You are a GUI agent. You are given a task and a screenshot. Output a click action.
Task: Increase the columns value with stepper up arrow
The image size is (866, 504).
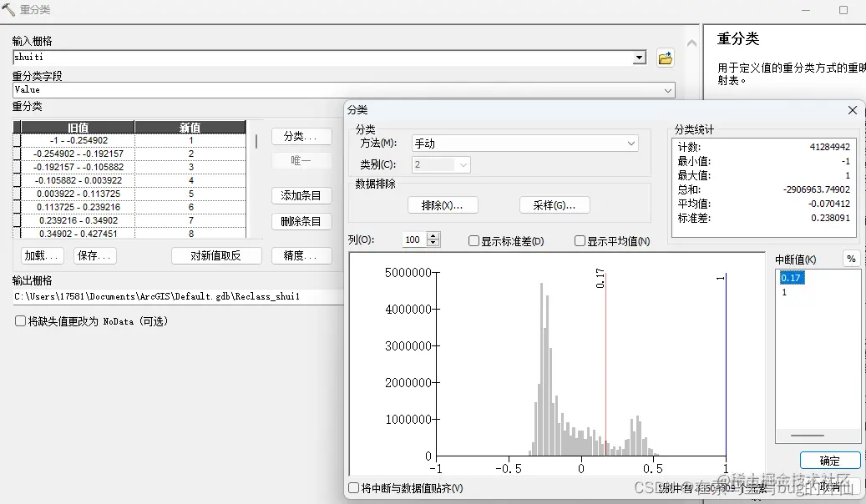tap(433, 235)
